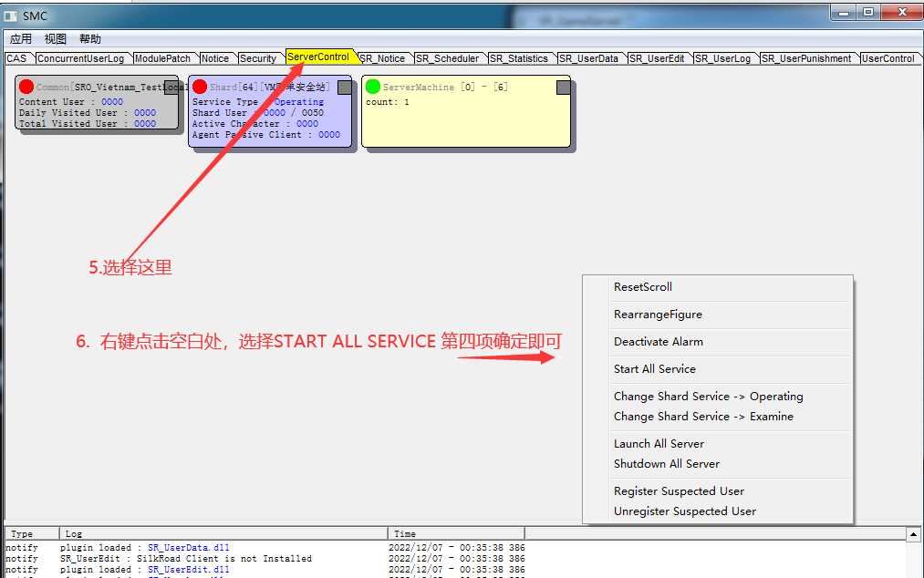Click the log panel scroll-up arrow

tap(913, 534)
